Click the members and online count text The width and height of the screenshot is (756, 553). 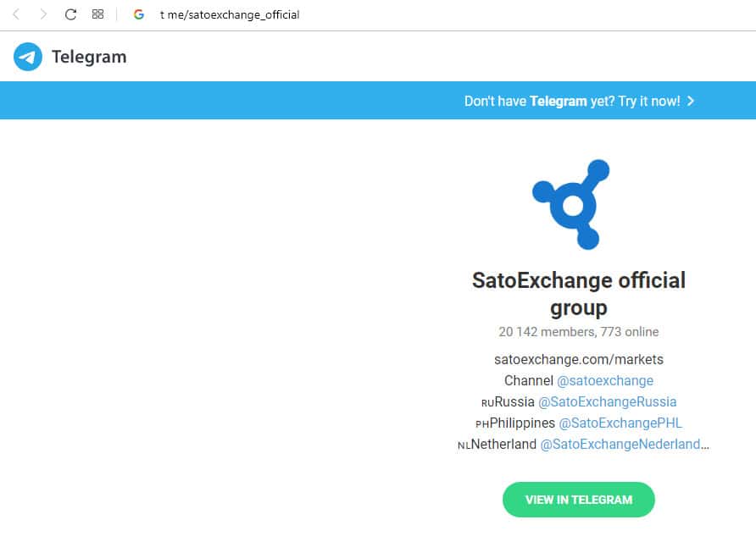(579, 332)
